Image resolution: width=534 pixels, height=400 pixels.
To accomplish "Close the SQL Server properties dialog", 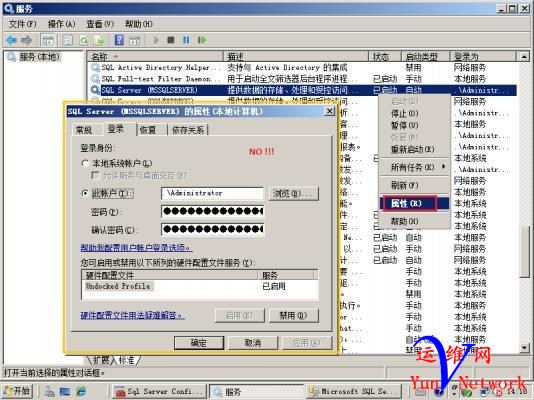I will 330,111.
